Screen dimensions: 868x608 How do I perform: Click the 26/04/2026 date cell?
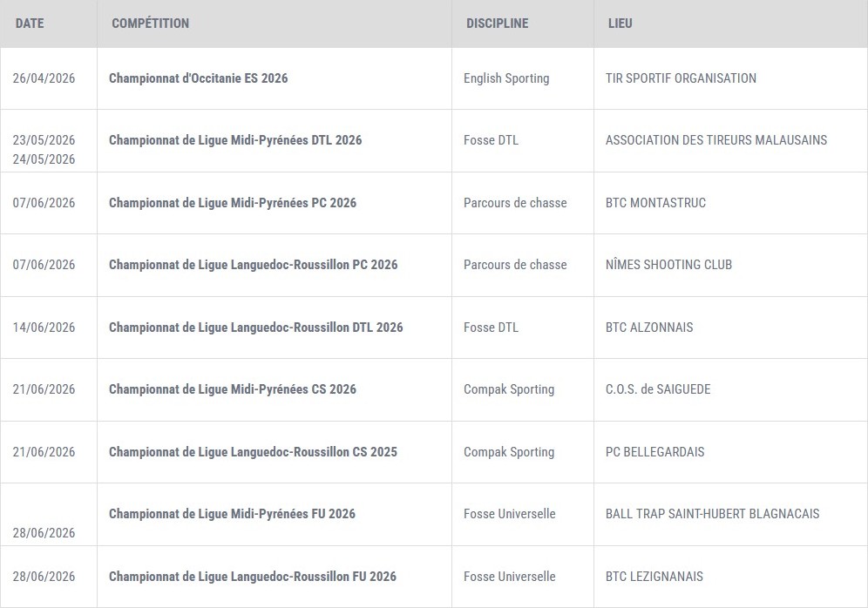[x=44, y=78]
